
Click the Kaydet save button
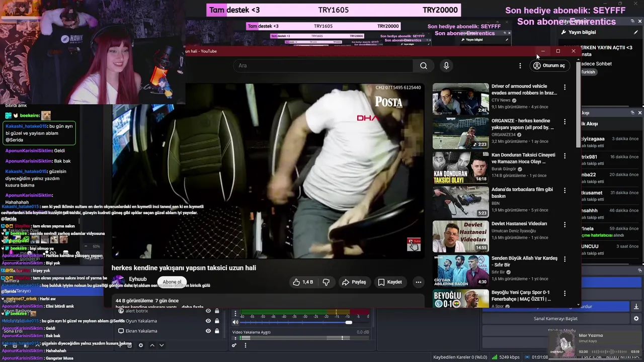[x=390, y=282]
